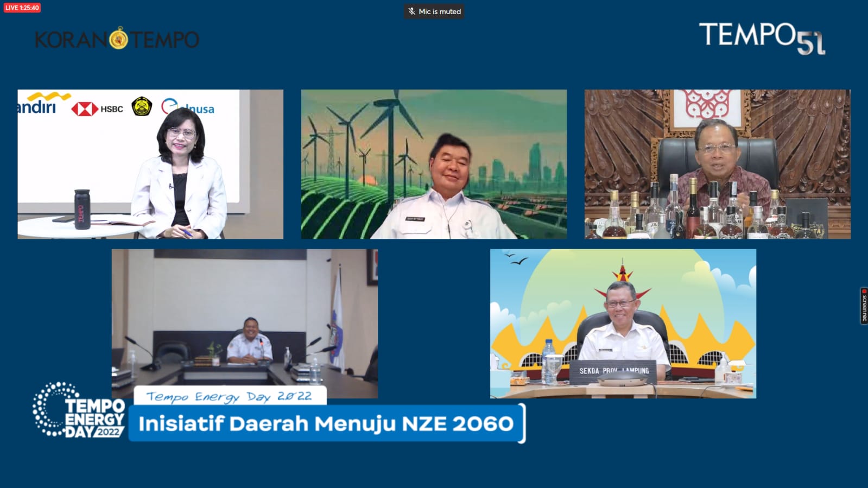Select the Lampung cartoon background video tile
Image resolution: width=868 pixels, height=488 pixels.
click(x=623, y=324)
